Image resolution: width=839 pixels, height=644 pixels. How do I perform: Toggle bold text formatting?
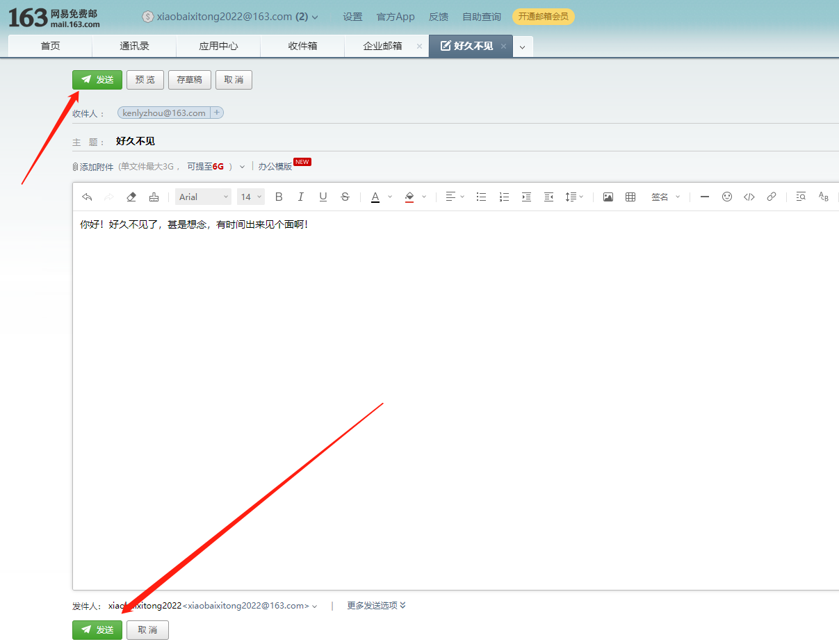(279, 197)
